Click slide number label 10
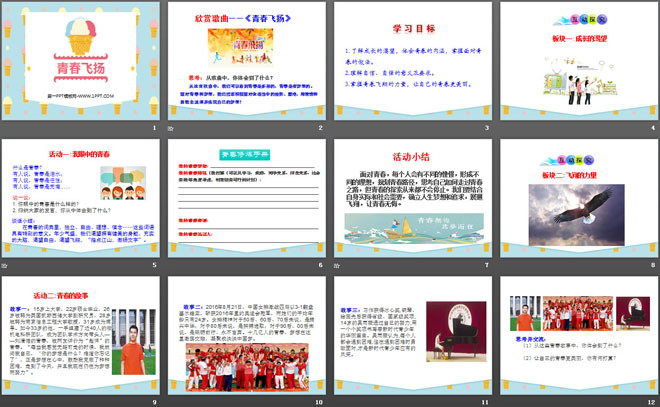 tap(319, 402)
